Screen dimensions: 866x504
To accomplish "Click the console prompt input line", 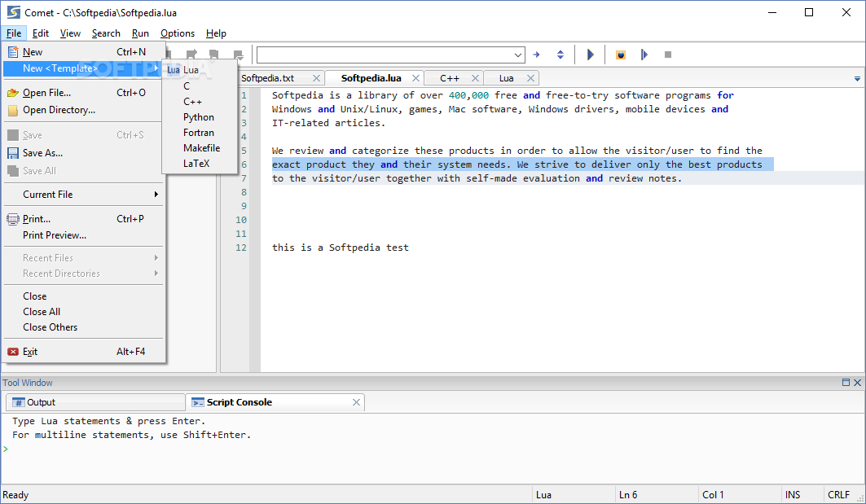I will [433, 449].
